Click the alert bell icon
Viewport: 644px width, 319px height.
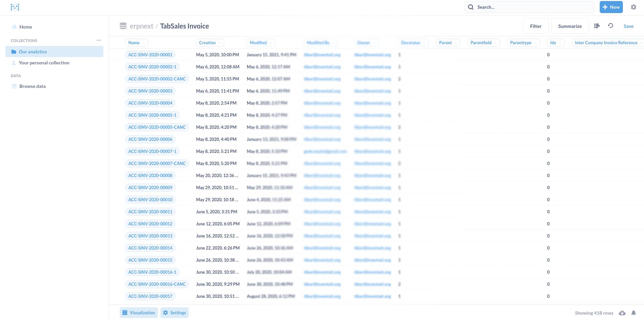(x=633, y=313)
